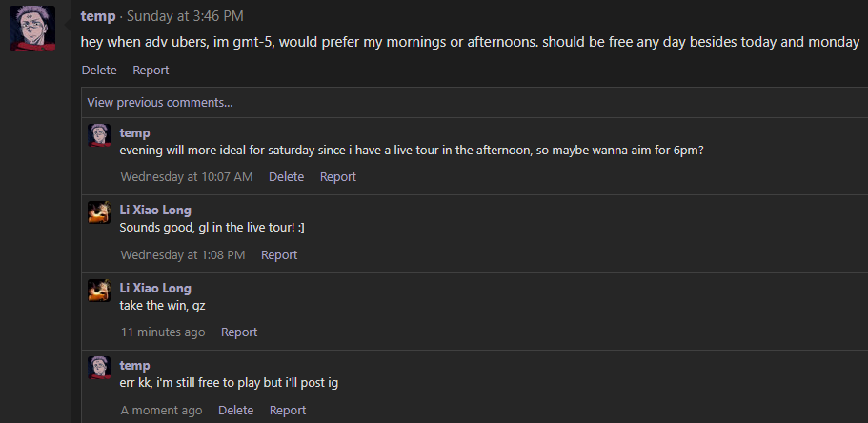Report the main profile post
This screenshot has width=868, height=423.
click(151, 70)
